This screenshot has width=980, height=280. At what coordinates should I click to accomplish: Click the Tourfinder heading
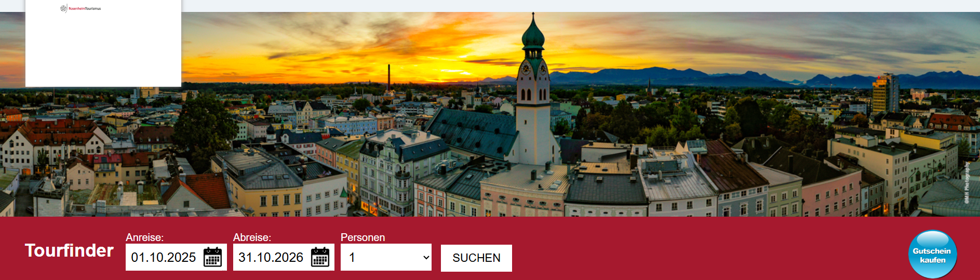coord(69,250)
